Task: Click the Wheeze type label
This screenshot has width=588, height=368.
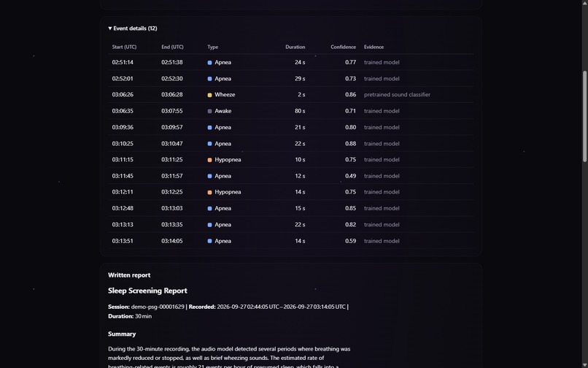Action: (225, 95)
